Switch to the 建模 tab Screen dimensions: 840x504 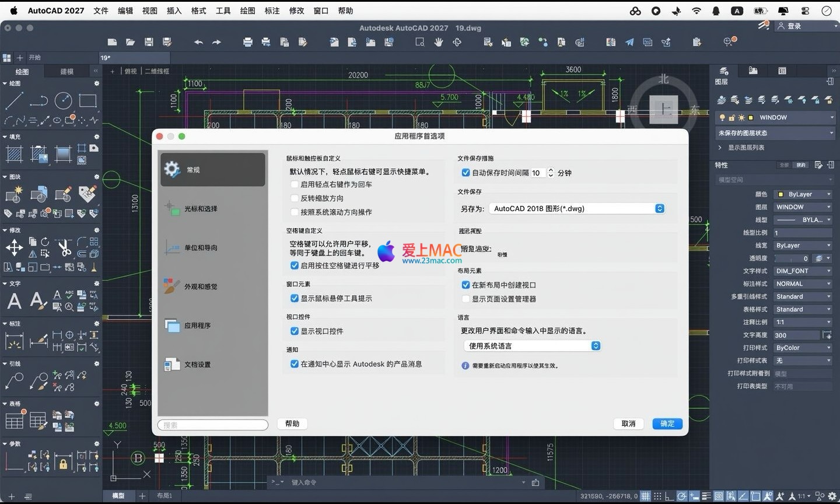67,71
